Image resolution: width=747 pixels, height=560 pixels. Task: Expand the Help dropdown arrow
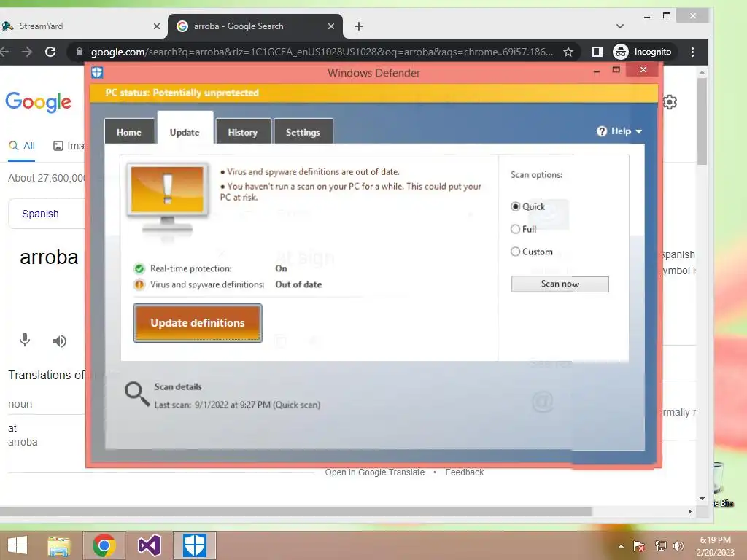[639, 131]
